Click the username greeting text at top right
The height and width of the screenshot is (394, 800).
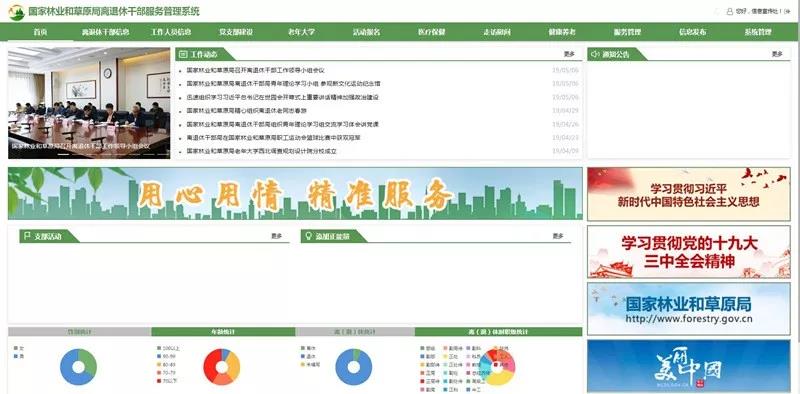tap(759, 11)
